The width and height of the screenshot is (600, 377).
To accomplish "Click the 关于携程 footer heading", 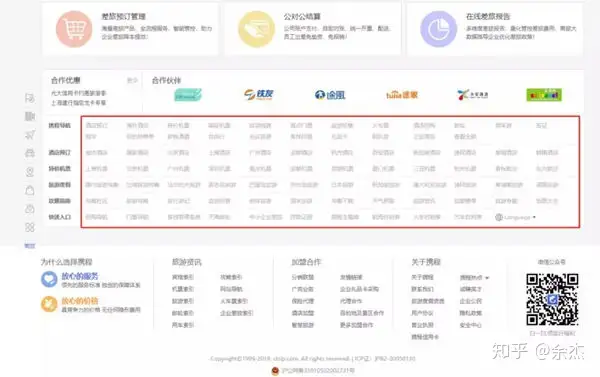I will click(x=426, y=262).
